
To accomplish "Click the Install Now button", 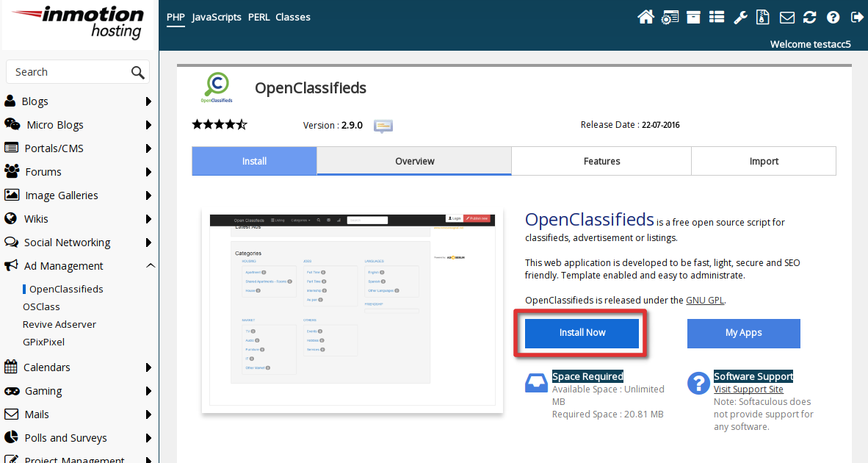I will [x=582, y=333].
